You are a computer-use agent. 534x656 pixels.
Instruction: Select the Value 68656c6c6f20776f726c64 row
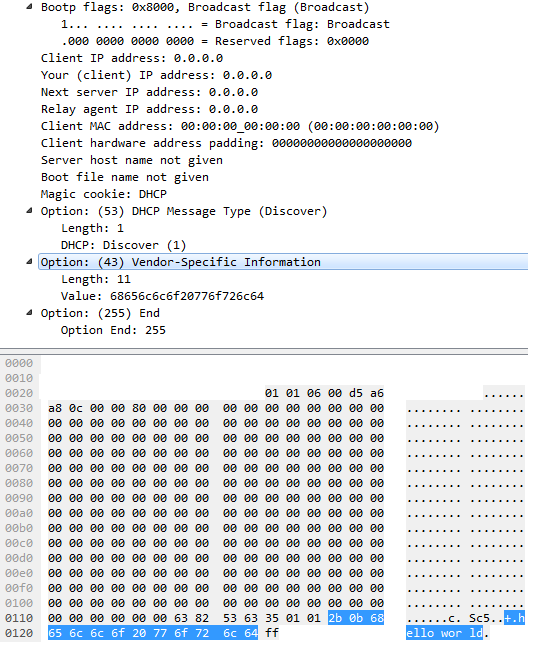162,296
